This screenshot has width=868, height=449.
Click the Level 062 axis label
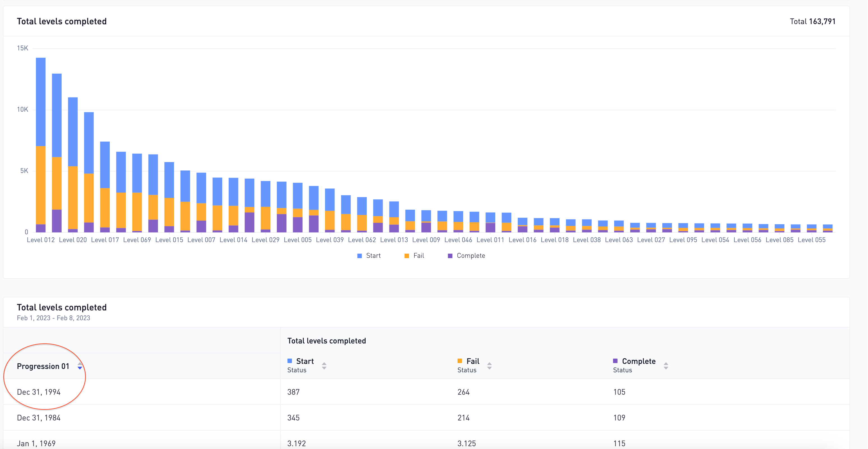tap(362, 240)
